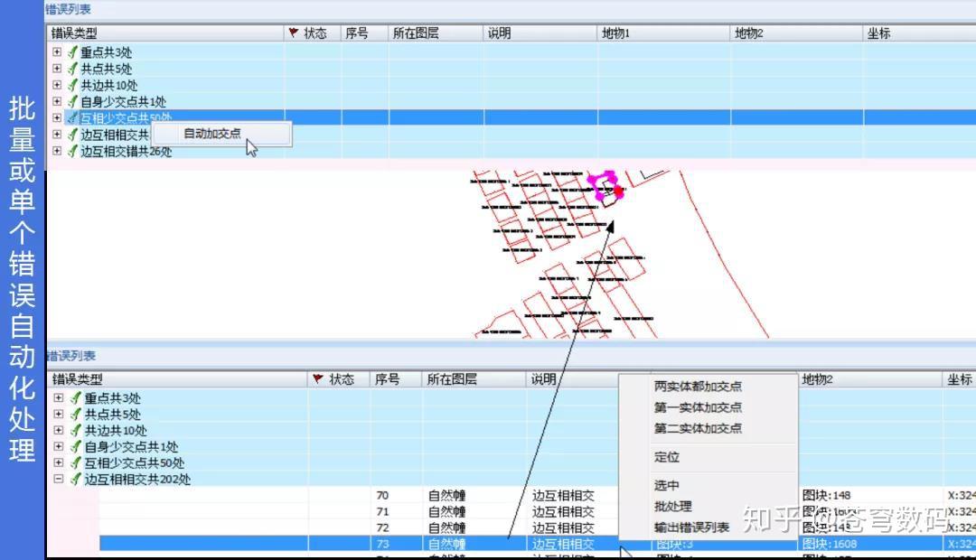Image resolution: width=976 pixels, height=560 pixels.
Task: Click check icon of 边互相交错共26处 row
Action: (73, 151)
